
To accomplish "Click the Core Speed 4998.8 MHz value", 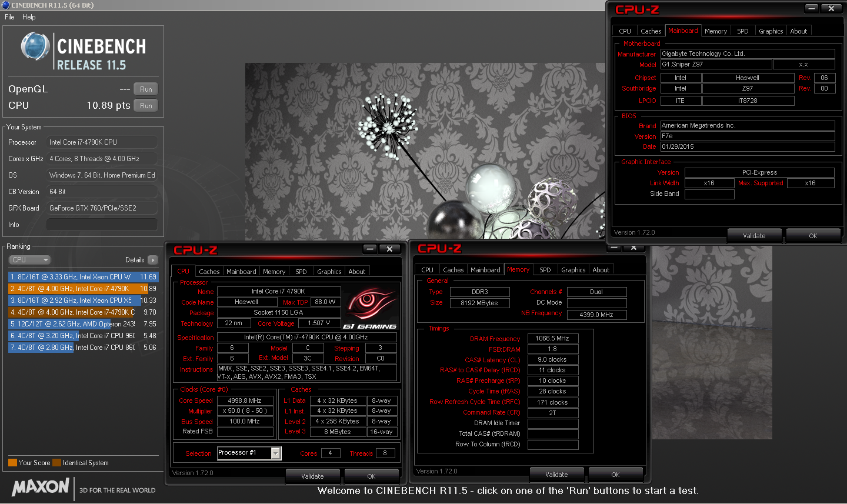I will coord(245,400).
